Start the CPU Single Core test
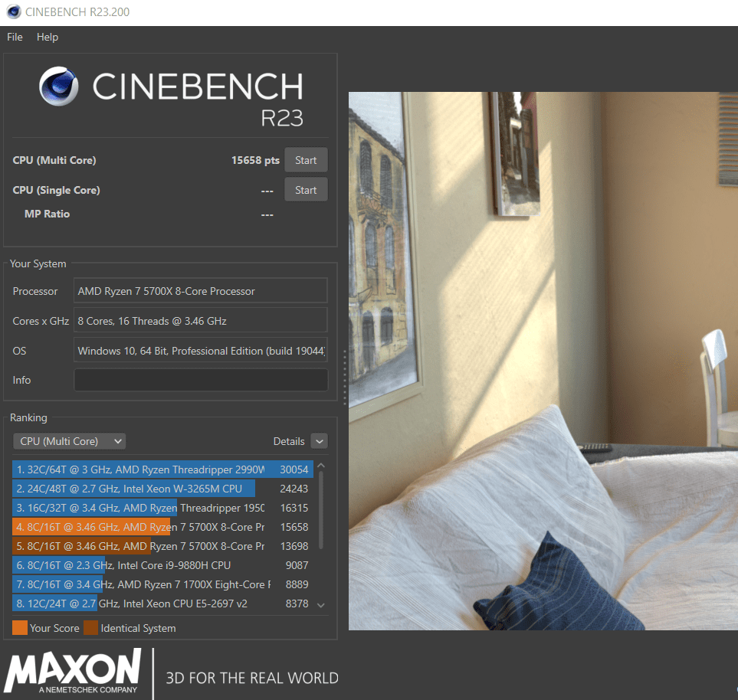Screen dimensions: 738x700 pyautogui.click(x=306, y=190)
